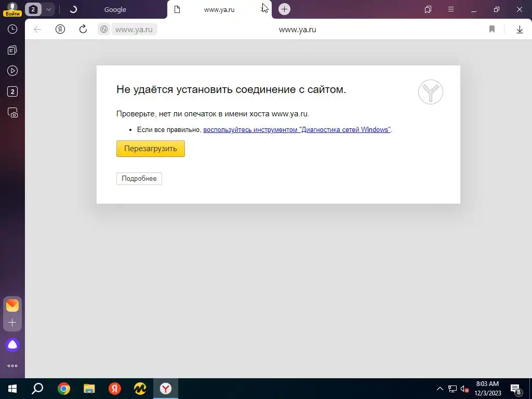Reload the current page icon
The width and height of the screenshot is (532, 399).
83,29
